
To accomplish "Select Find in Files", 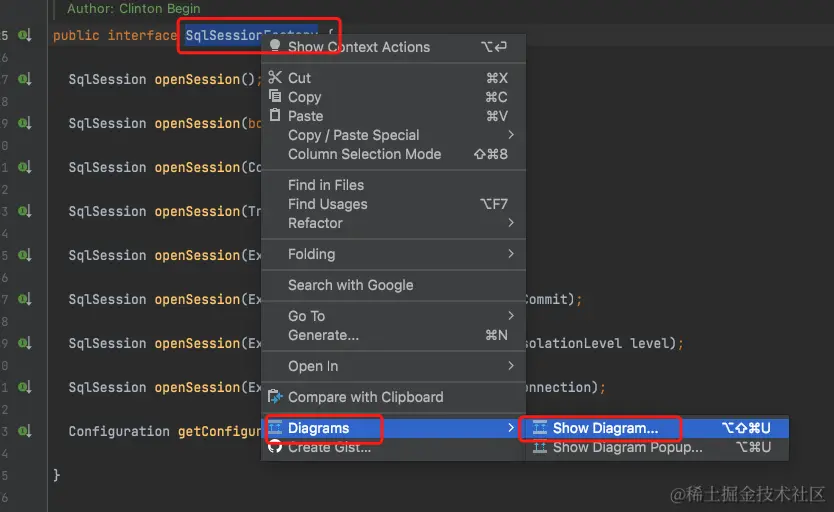I will click(394, 185).
